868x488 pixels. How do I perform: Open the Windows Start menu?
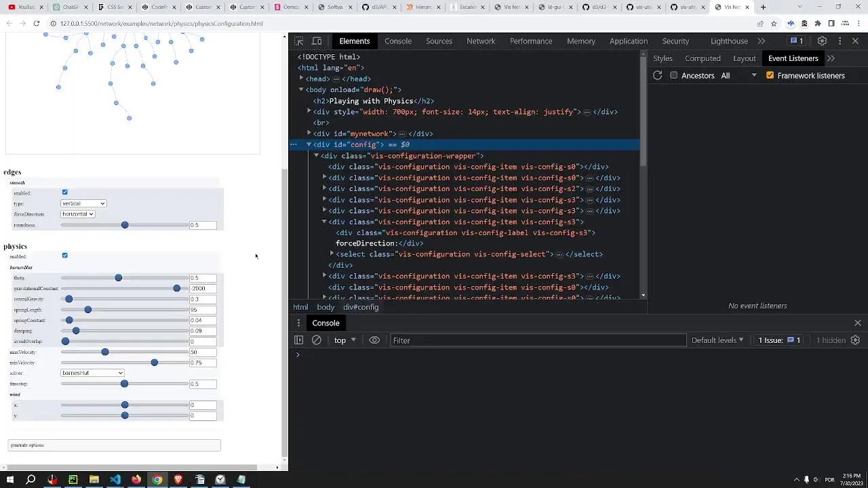10,479
